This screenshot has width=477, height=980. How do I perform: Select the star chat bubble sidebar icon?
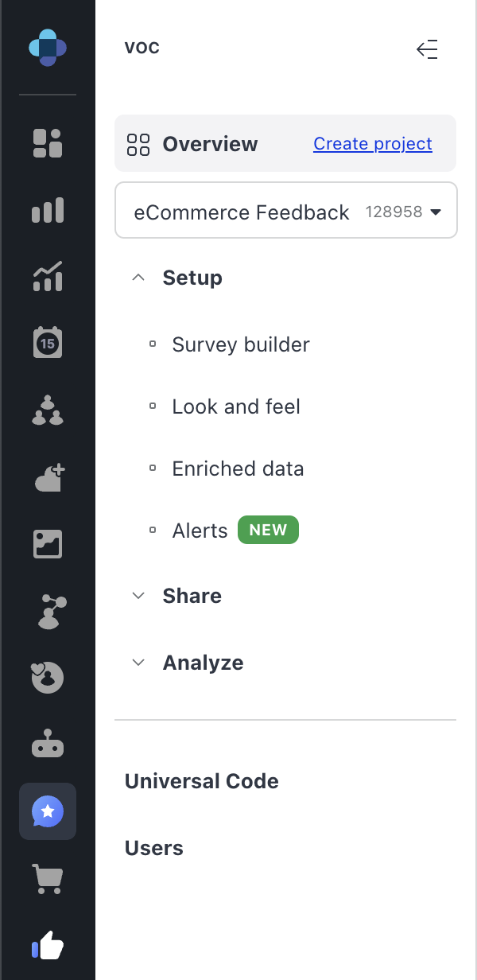tap(48, 811)
